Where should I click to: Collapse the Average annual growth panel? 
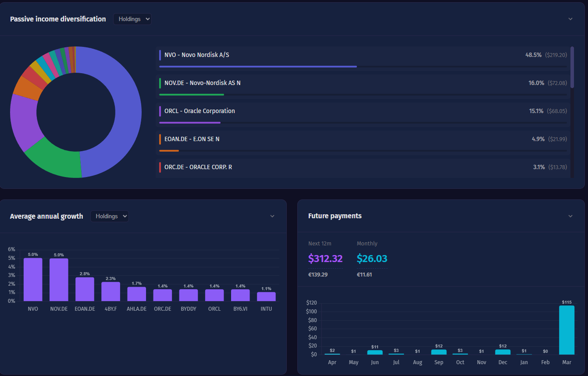272,216
